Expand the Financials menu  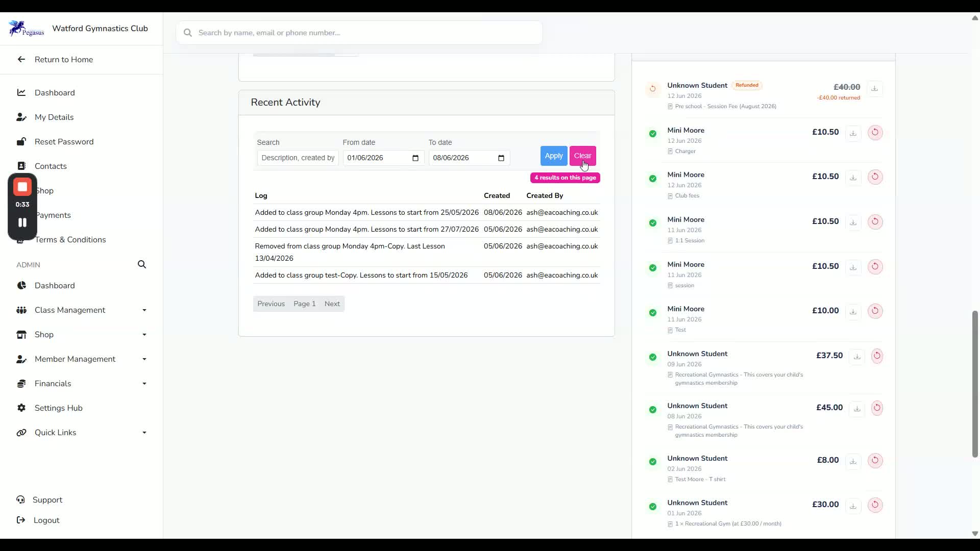click(82, 384)
